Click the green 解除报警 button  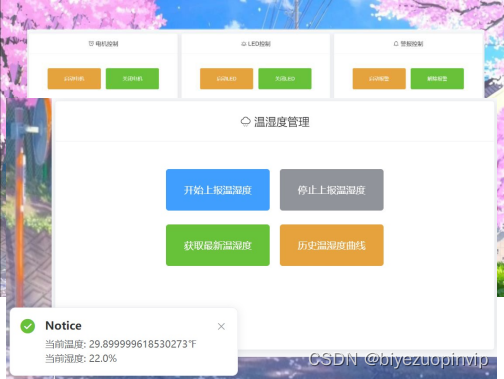coord(437,79)
